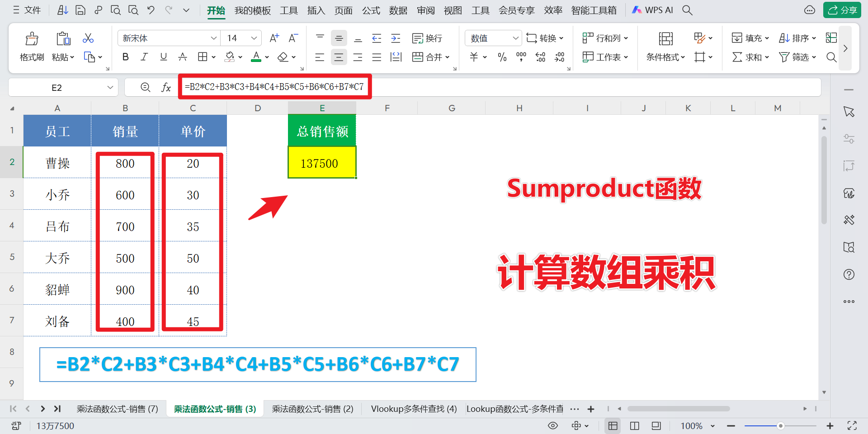Apply fill color bucket

pyautogui.click(x=230, y=57)
